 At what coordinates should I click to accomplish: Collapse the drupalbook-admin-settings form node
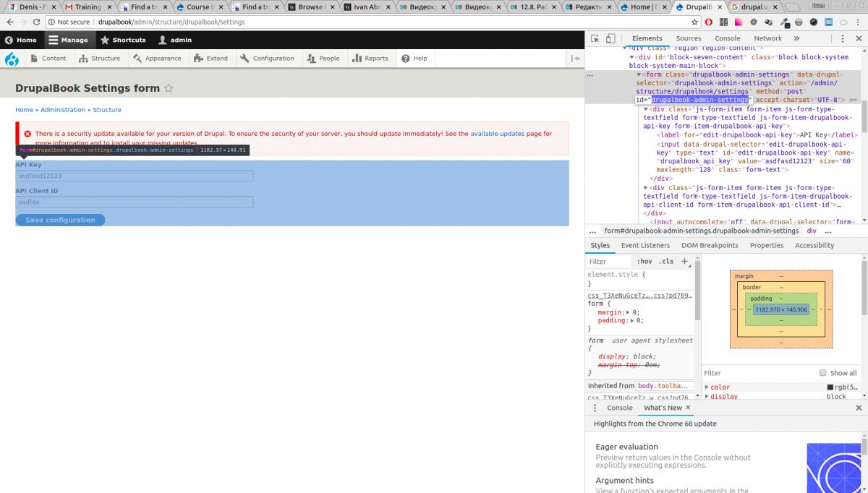(x=639, y=74)
